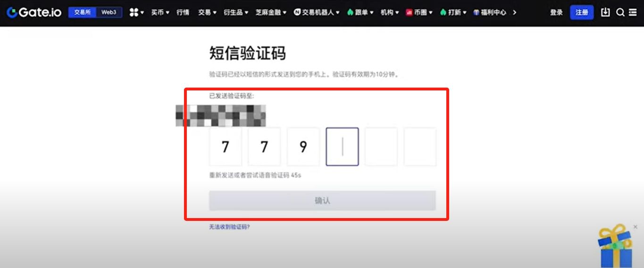Open the 福利中心 menu item
Image resolution: width=644 pixels, height=268 pixels.
pos(490,12)
